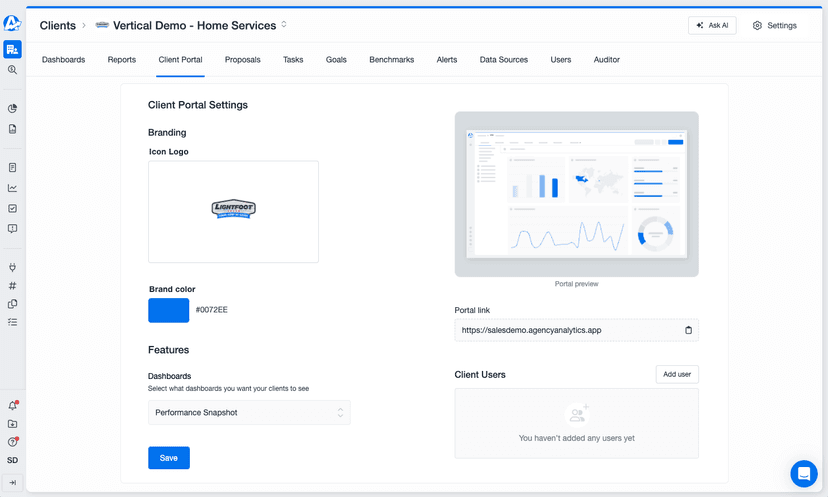
Task: Click the Ask AI button
Action: pos(712,25)
